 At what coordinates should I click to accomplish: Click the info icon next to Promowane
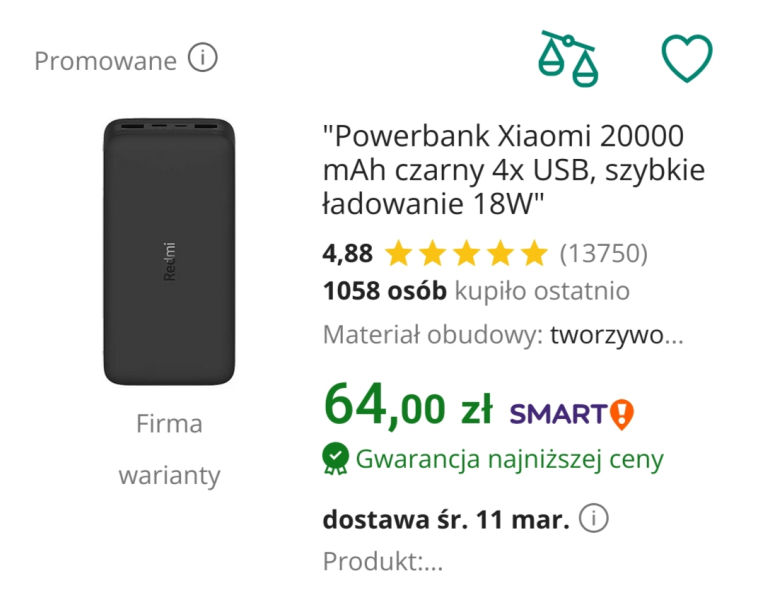click(202, 60)
